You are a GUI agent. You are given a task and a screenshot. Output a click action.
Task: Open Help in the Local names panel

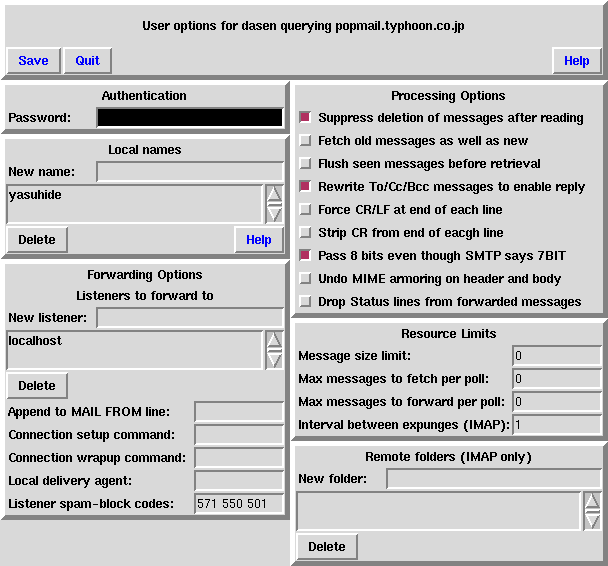pyautogui.click(x=259, y=240)
